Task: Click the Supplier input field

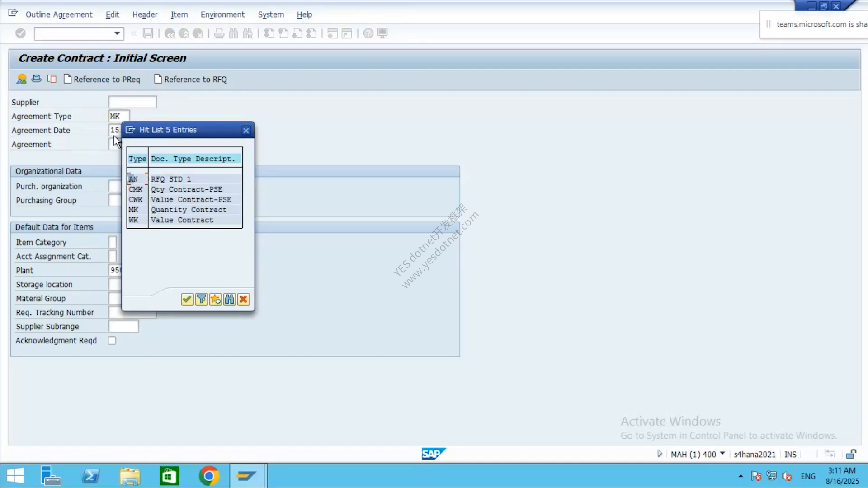Action: pos(132,102)
